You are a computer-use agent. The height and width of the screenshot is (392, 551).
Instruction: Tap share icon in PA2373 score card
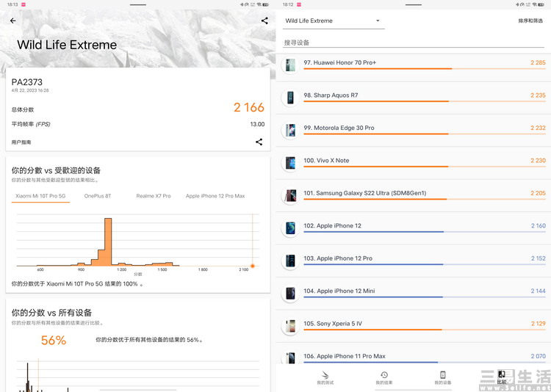[259, 142]
